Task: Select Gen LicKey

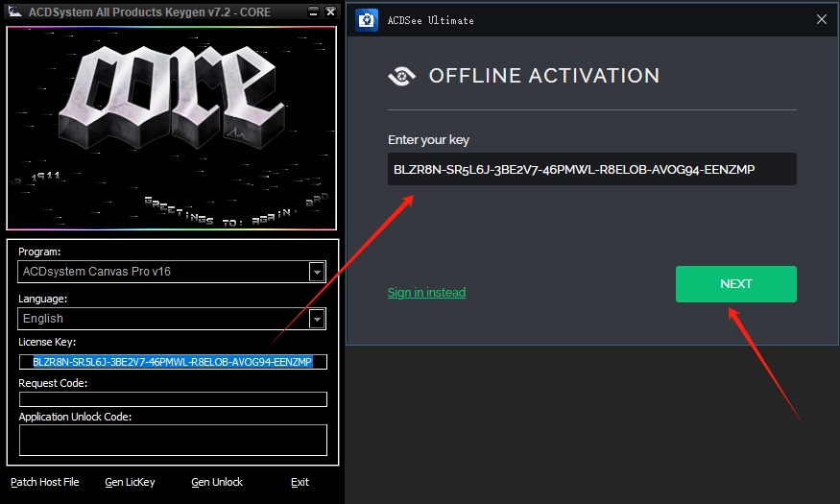Action: pos(130,482)
